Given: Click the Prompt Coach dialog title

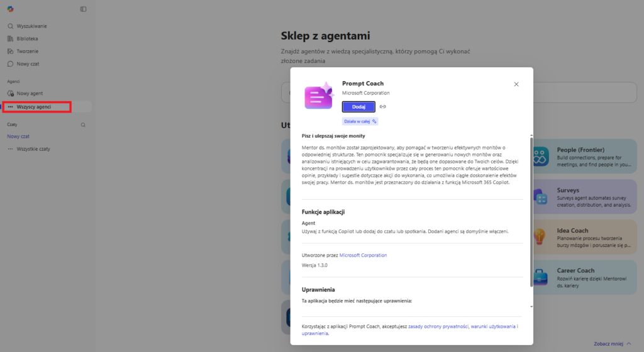Looking at the screenshot, I should coord(363,83).
